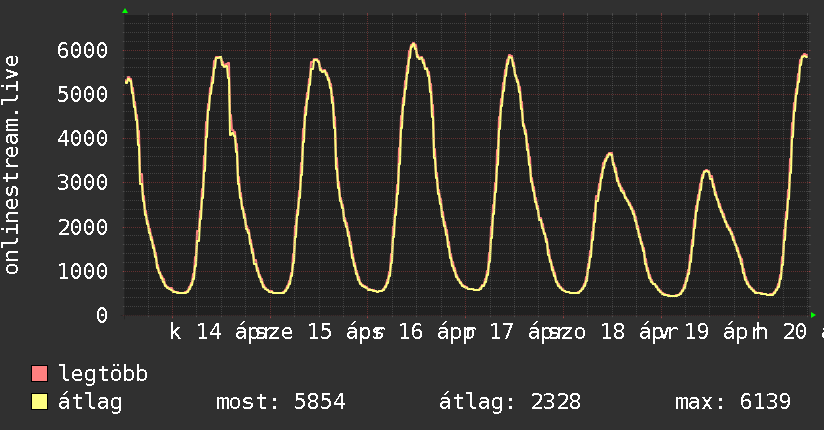This screenshot has width=824, height=430.
Task: Select the átlag legend label beside the yellow swatch
Action: click(90, 402)
